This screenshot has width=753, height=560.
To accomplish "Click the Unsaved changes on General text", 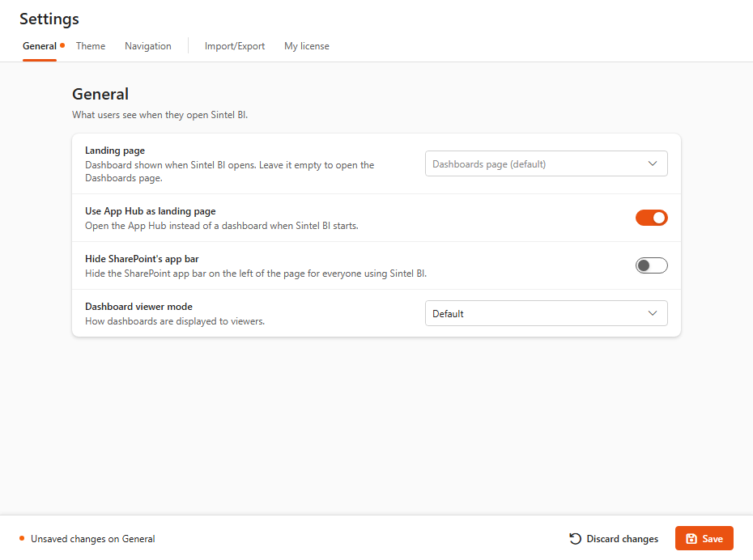I will coord(92,539).
